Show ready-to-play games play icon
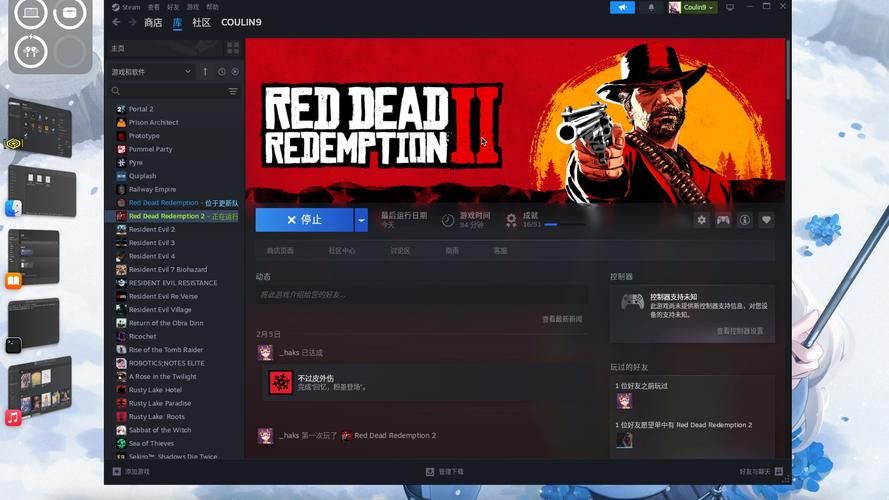 [235, 72]
